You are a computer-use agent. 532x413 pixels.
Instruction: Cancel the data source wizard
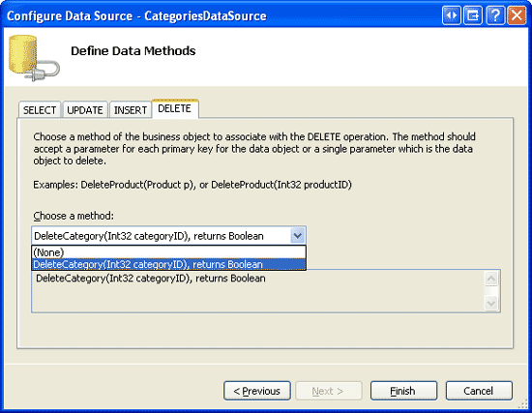(x=479, y=391)
